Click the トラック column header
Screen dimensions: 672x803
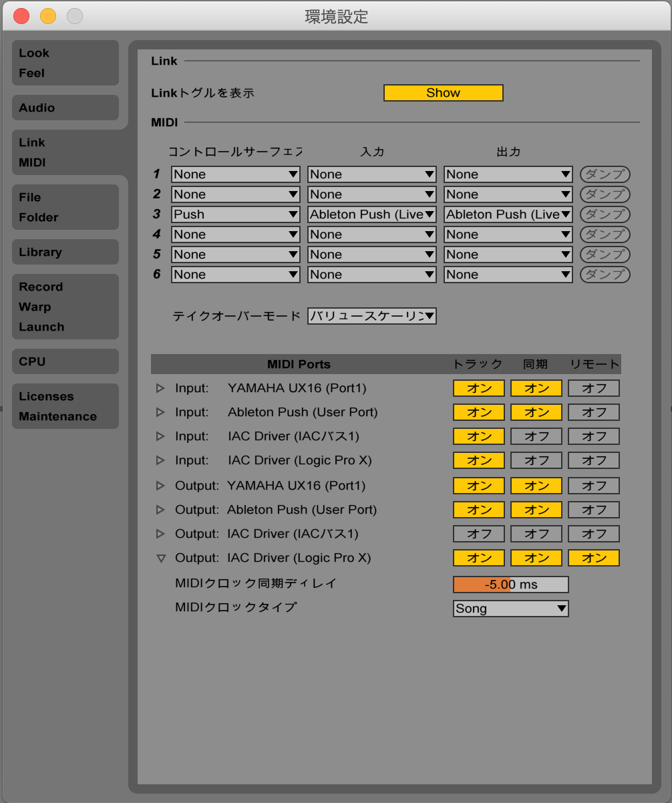click(x=478, y=364)
